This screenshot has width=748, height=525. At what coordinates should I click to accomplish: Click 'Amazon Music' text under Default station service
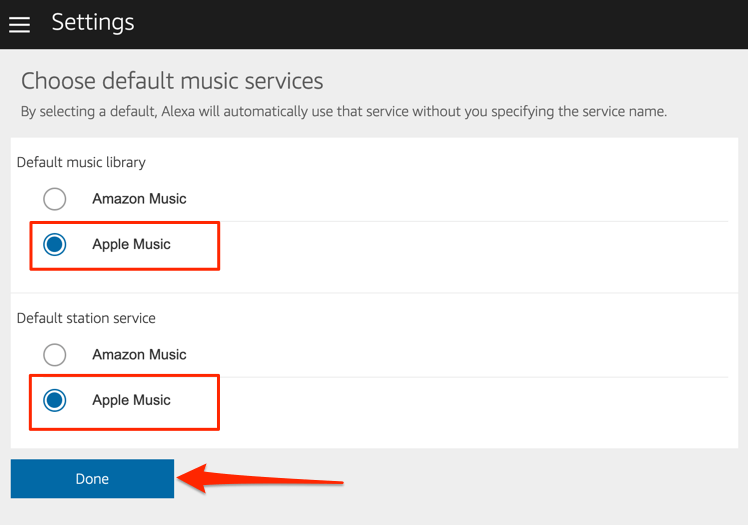[139, 355]
